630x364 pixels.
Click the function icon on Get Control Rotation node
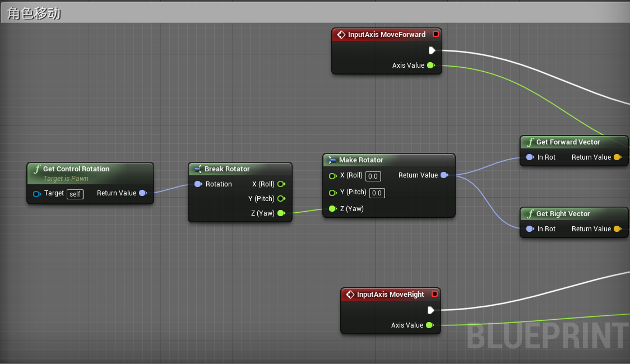click(x=37, y=169)
